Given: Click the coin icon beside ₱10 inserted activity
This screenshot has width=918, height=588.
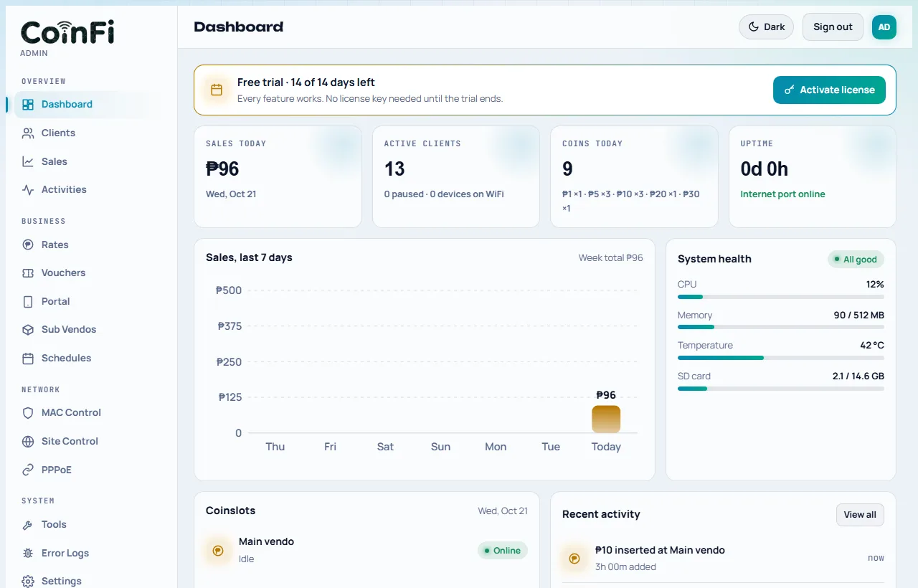Looking at the screenshot, I should (574, 559).
